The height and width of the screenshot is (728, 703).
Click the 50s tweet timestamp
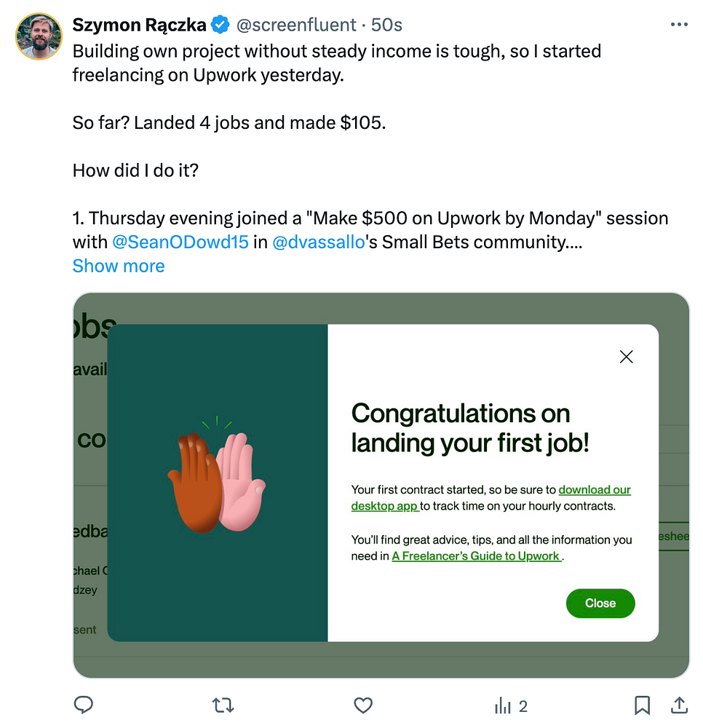[386, 25]
